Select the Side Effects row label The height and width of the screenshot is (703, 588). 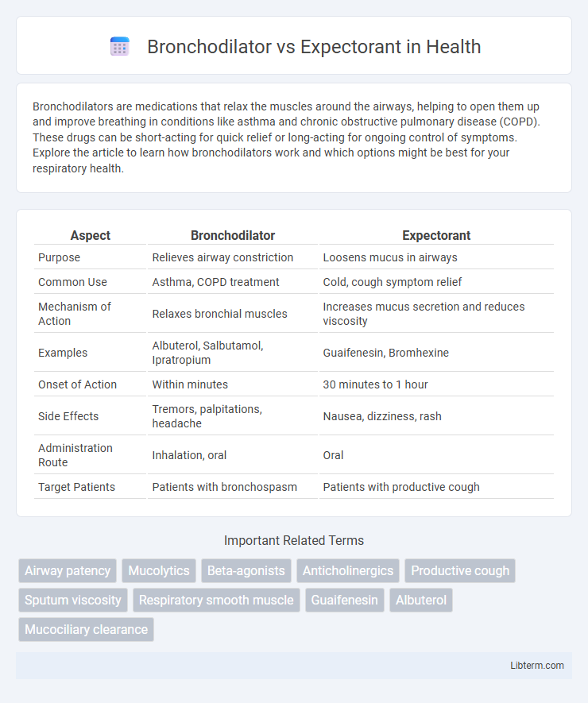click(68, 416)
